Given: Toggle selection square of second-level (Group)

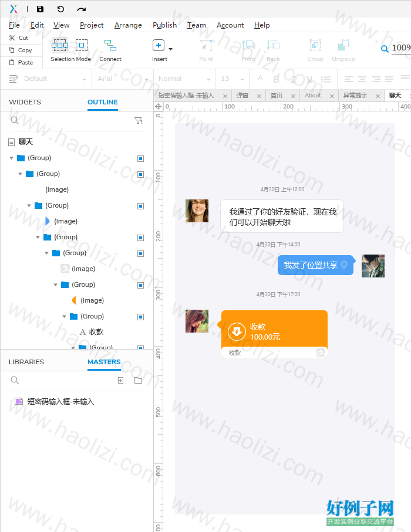Looking at the screenshot, I should click(x=141, y=174).
